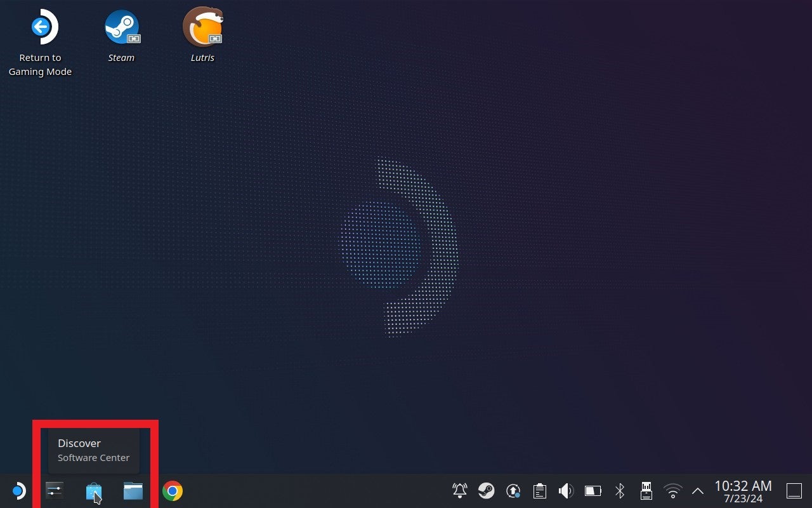
Task: Click the Steam tray icon
Action: point(486,491)
